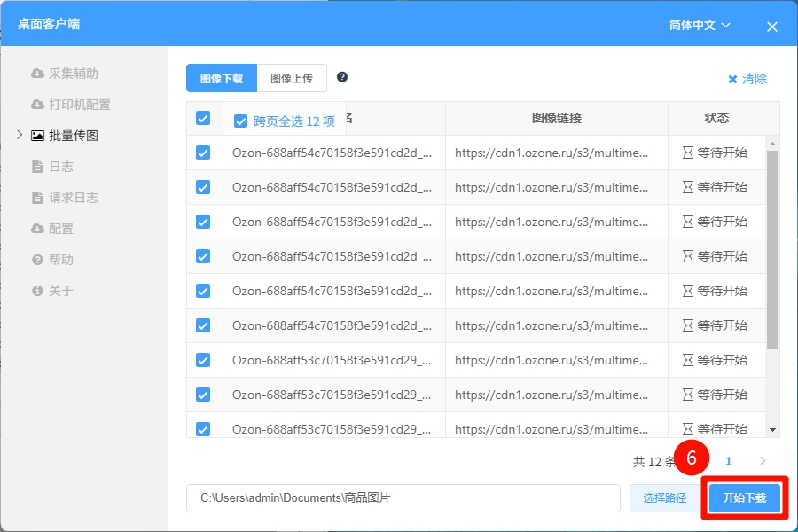Open 请求日志 request log page
Screen dimensions: 798x532
[73, 198]
